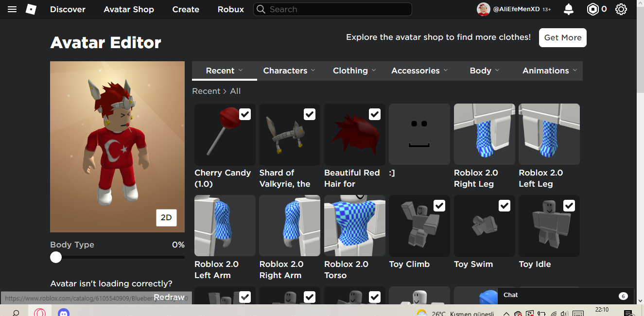Open the Avatar Shop page
Viewport: 644px width, 316px height.
pyautogui.click(x=129, y=9)
